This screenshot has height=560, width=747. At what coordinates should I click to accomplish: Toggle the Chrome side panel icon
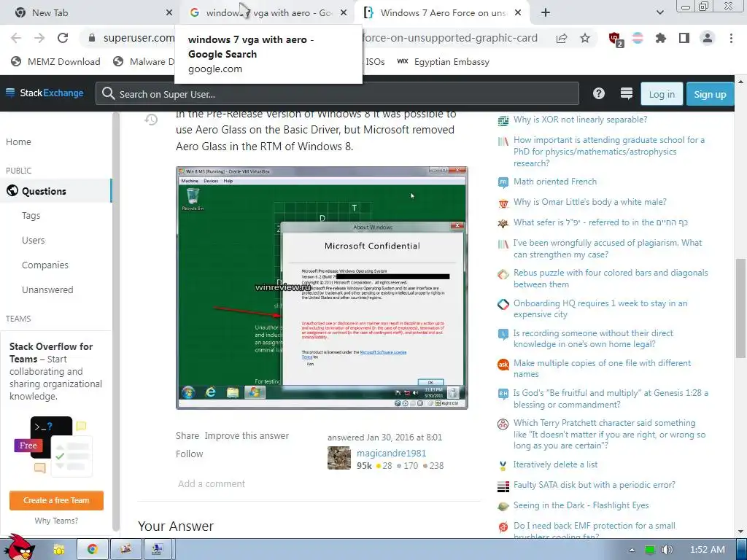point(684,38)
